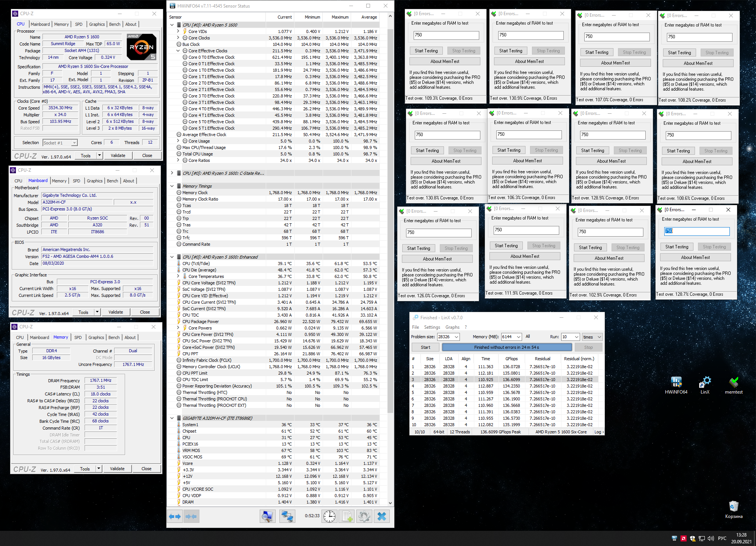Open the Graphs menu in LinX
The width and height of the screenshot is (756, 546).
[x=452, y=327]
